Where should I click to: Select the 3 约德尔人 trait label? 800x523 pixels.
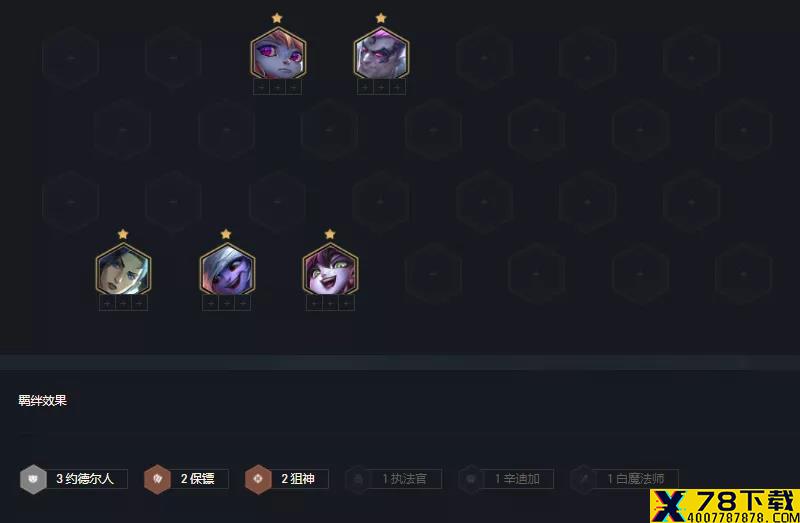pos(84,479)
